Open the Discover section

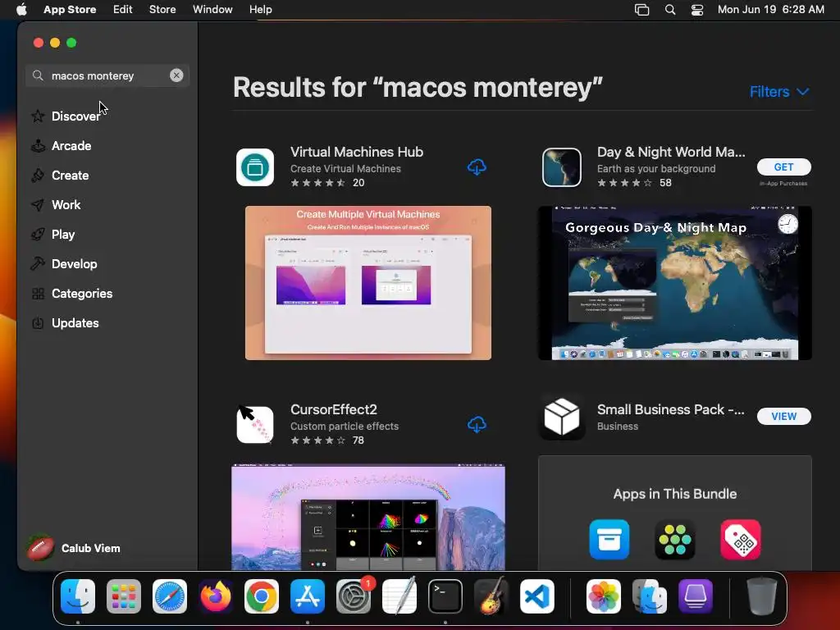click(x=75, y=116)
